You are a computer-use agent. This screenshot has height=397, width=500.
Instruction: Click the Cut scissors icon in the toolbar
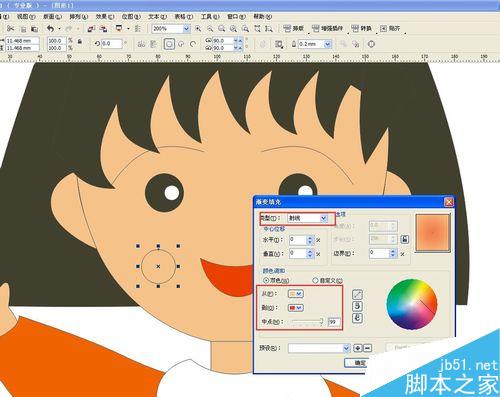click(11, 29)
